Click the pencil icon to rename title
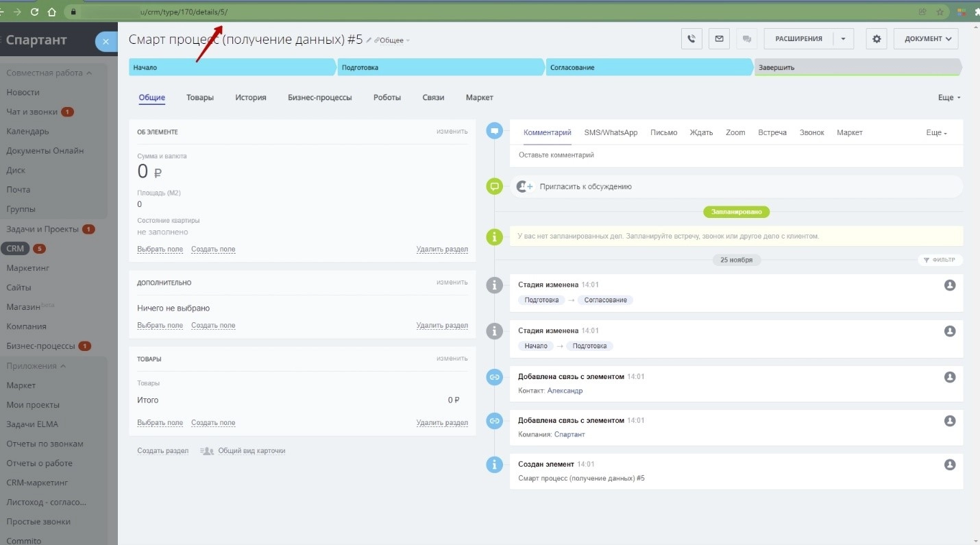 pos(369,40)
